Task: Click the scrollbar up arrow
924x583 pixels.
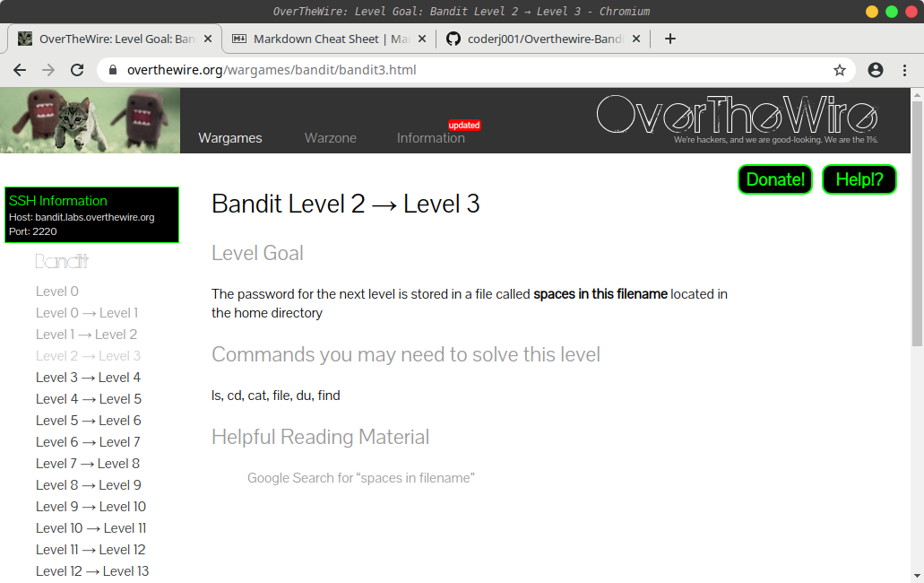Action: 918,94
